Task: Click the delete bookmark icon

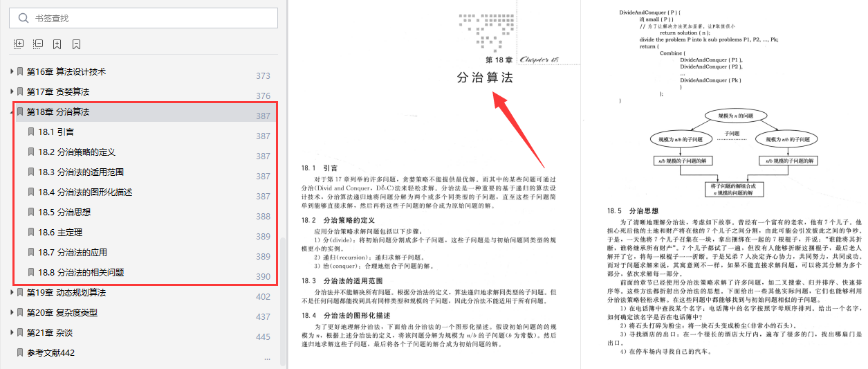Action: pos(76,44)
